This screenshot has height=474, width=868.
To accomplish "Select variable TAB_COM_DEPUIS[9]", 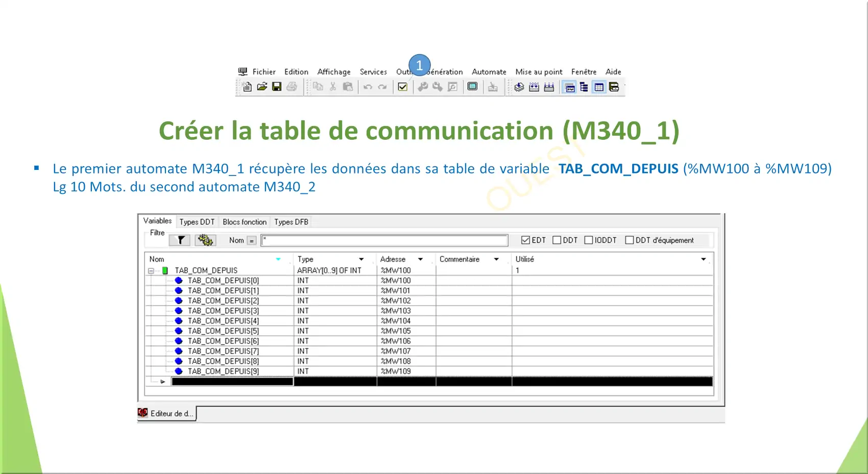I will pyautogui.click(x=223, y=371).
